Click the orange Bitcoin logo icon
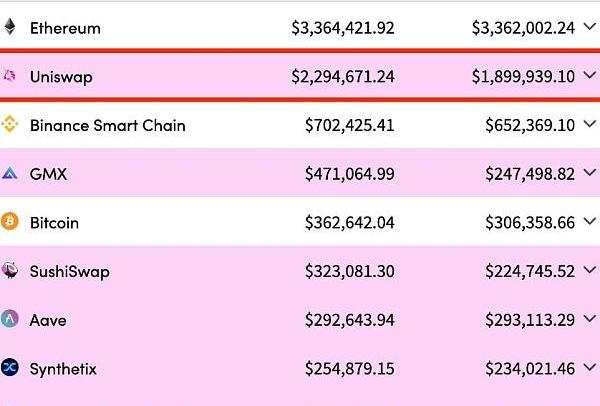 10,222
